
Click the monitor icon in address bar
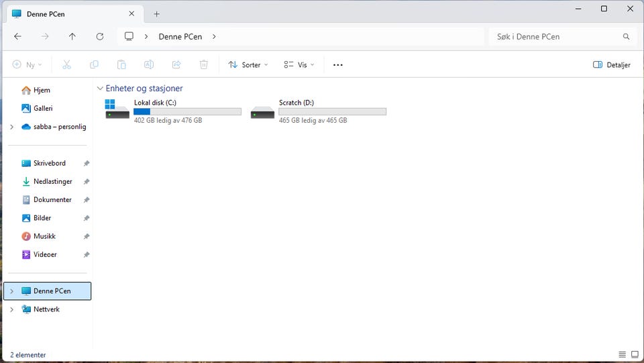click(129, 36)
